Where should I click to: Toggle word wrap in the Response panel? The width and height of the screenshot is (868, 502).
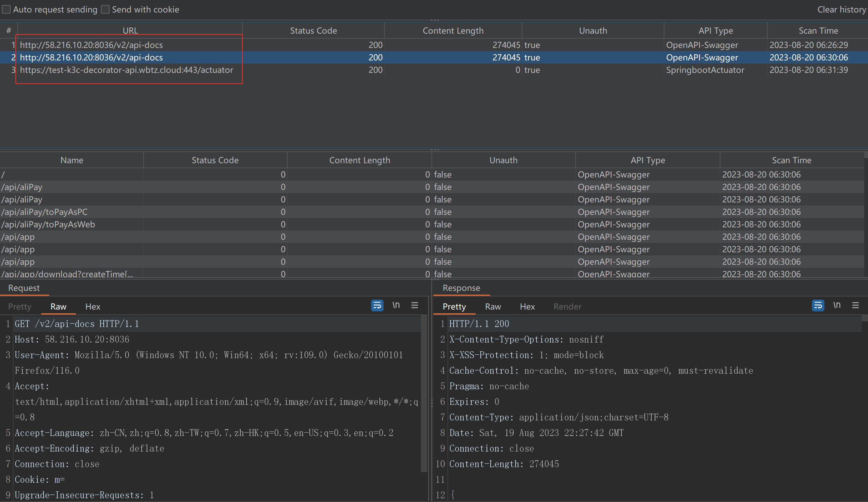(818, 305)
